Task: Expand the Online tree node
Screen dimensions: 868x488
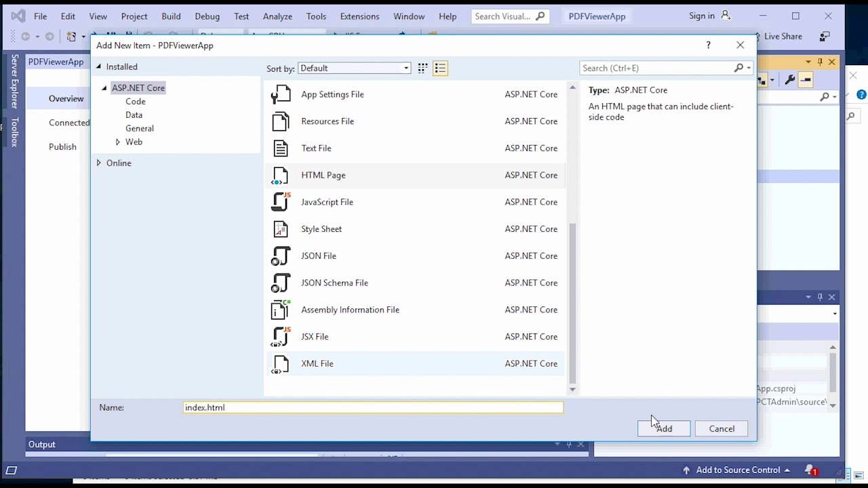Action: click(99, 163)
